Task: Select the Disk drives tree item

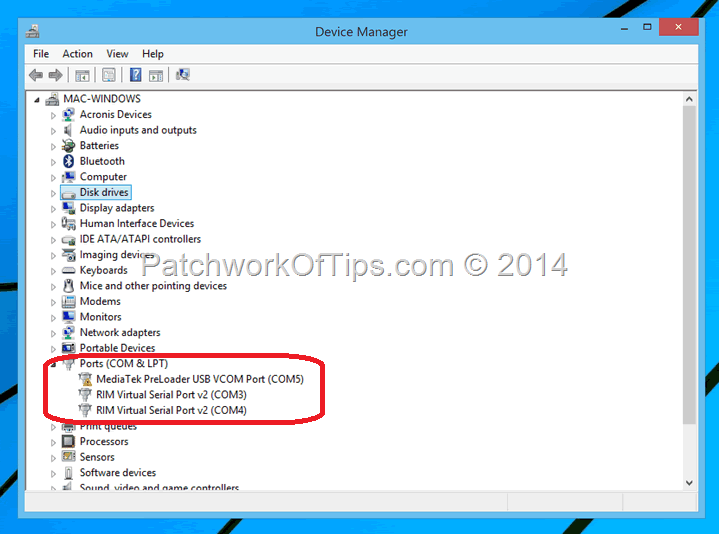Action: (x=104, y=192)
